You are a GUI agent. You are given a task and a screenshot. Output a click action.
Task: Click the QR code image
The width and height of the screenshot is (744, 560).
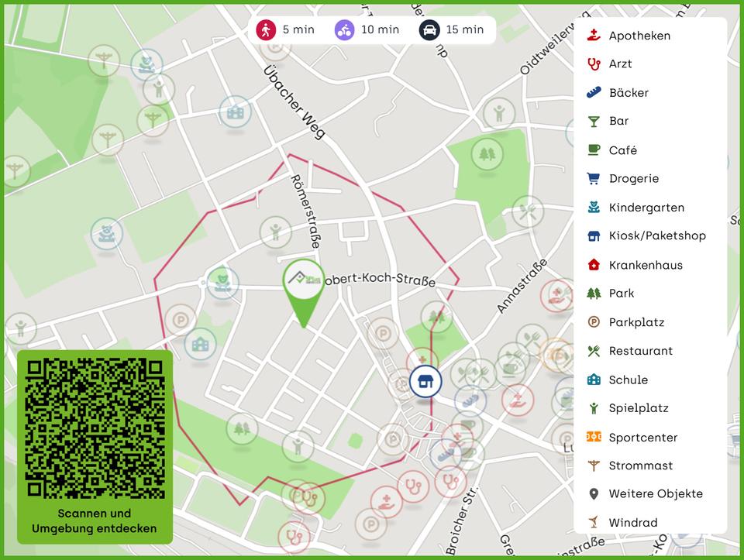point(95,428)
